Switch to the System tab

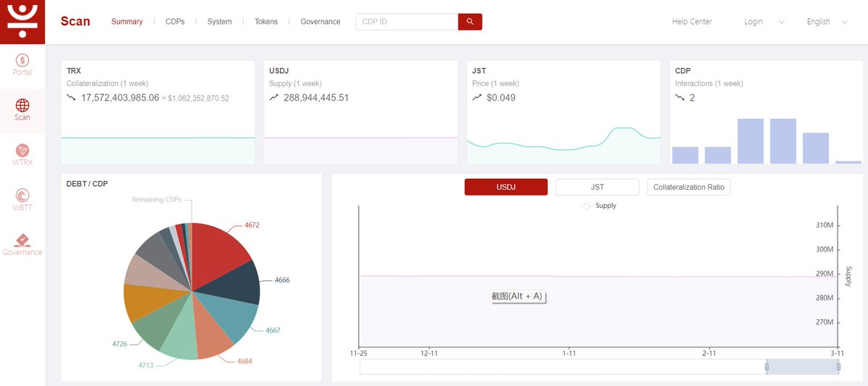(x=220, y=22)
